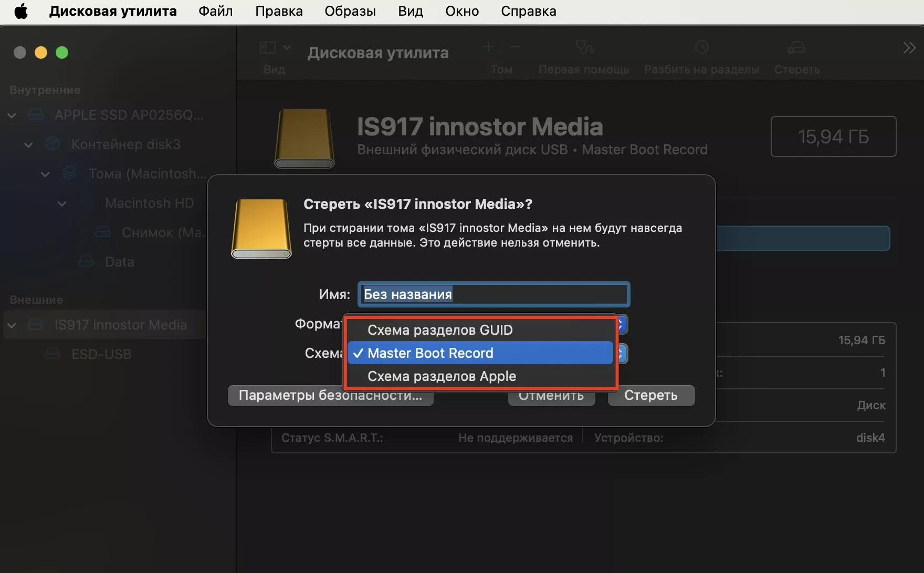Click disk4 device value
The height and width of the screenshot is (573, 924).
(870, 438)
